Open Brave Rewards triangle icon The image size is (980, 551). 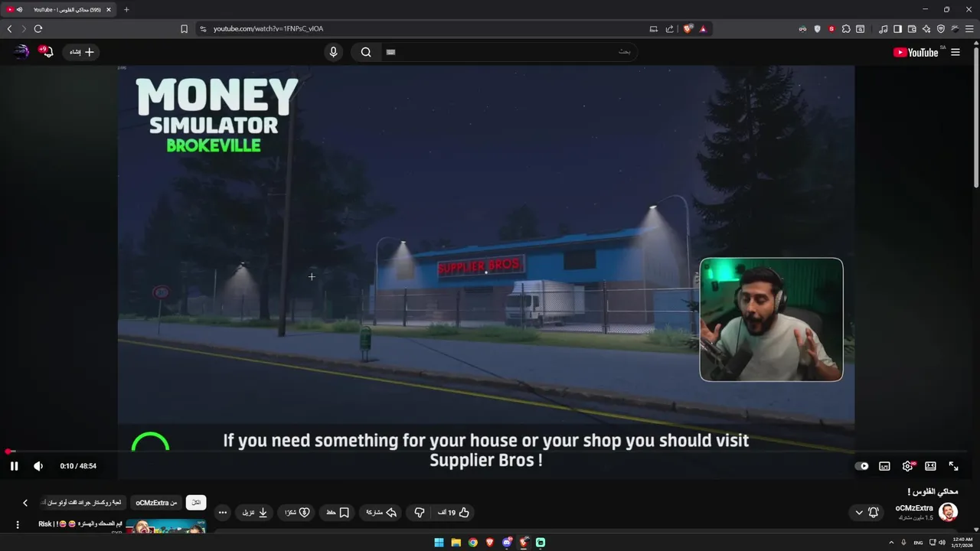coord(703,29)
